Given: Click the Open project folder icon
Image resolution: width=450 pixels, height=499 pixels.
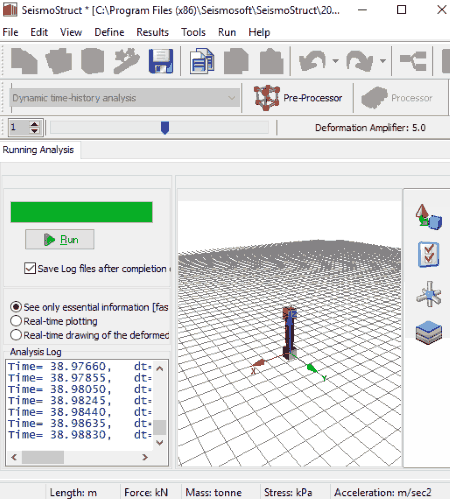Looking at the screenshot, I should tap(59, 61).
